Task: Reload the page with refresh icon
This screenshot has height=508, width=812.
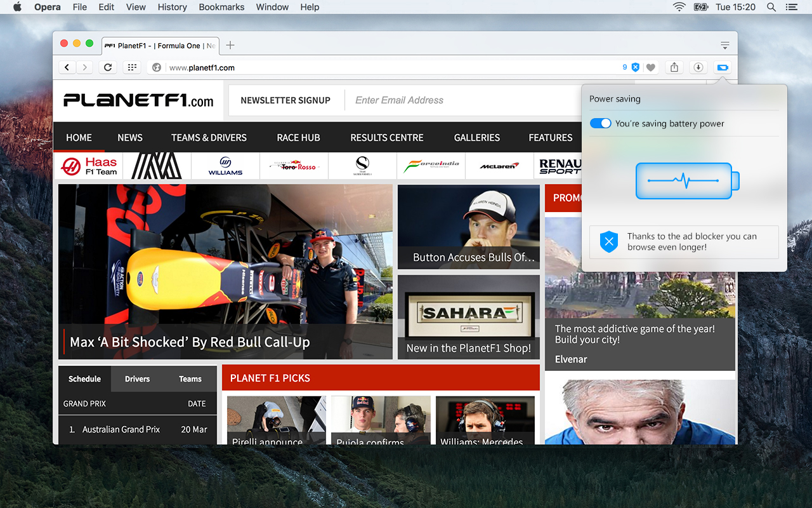Action: coord(108,67)
